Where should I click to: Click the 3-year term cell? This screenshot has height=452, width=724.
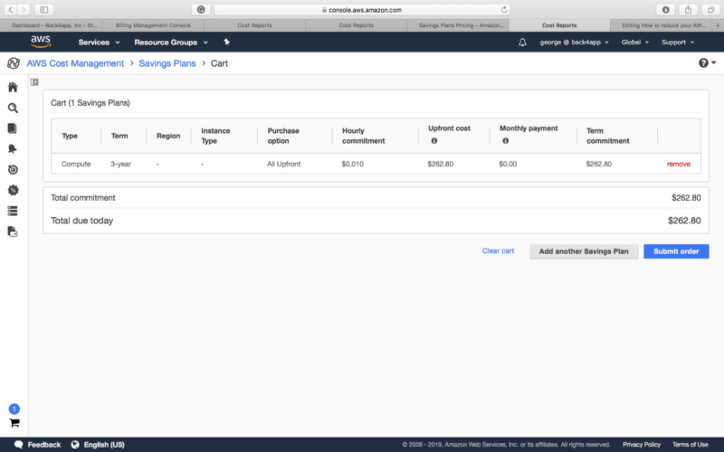[x=121, y=164]
